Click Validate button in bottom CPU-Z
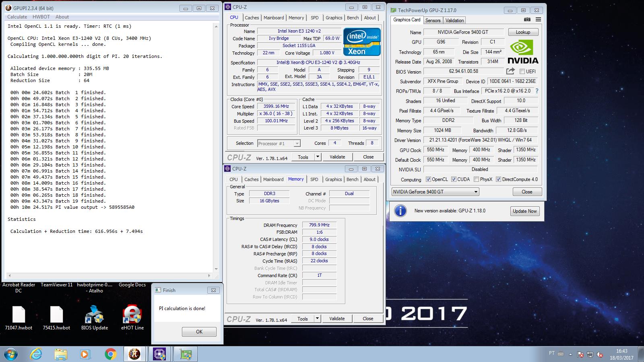The height and width of the screenshot is (362, 644). [337, 319]
